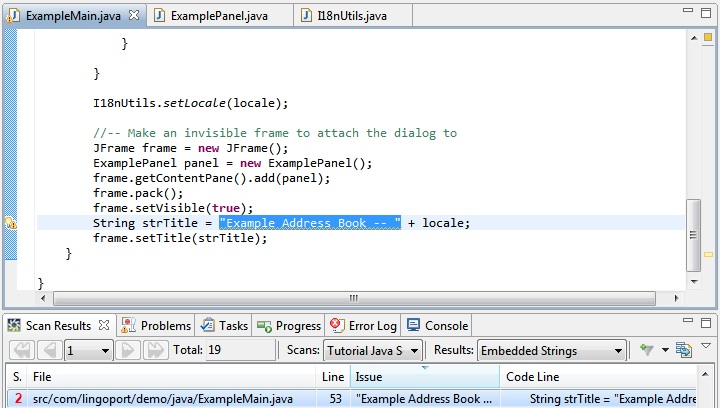This screenshot has width=720, height=408.
Task: Switch to the I18nUtils.java tab
Action: 348,16
